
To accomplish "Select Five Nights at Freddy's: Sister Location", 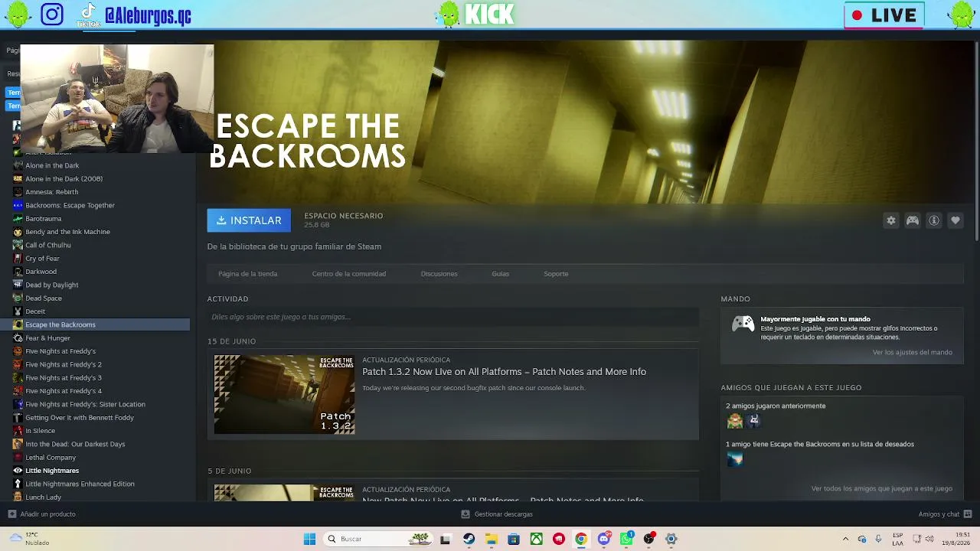I will [85, 404].
